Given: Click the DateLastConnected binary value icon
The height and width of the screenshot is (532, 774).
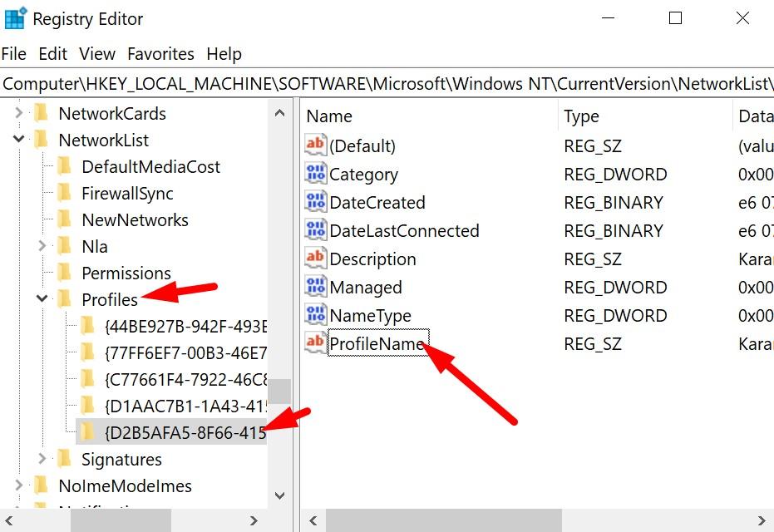Looking at the screenshot, I should (315, 230).
